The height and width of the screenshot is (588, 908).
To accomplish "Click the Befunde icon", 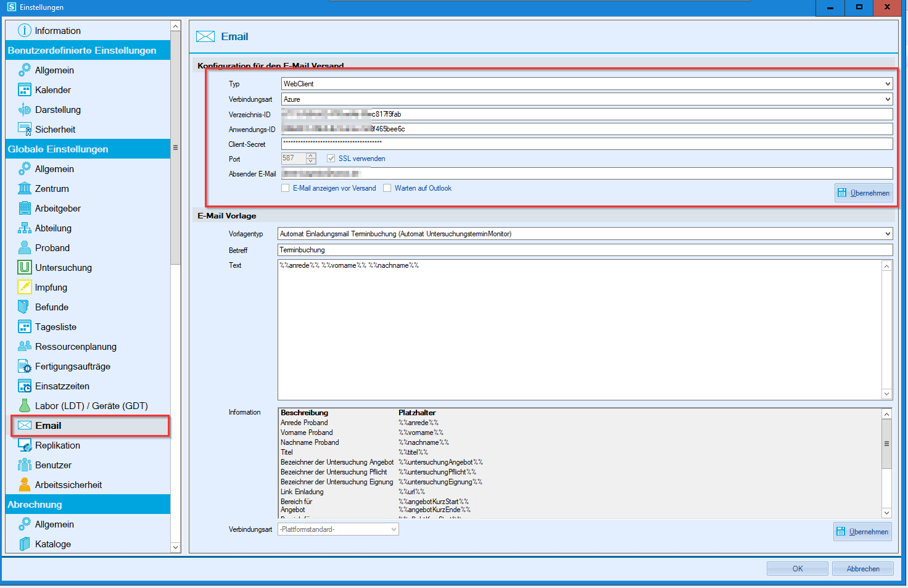I will (x=25, y=307).
